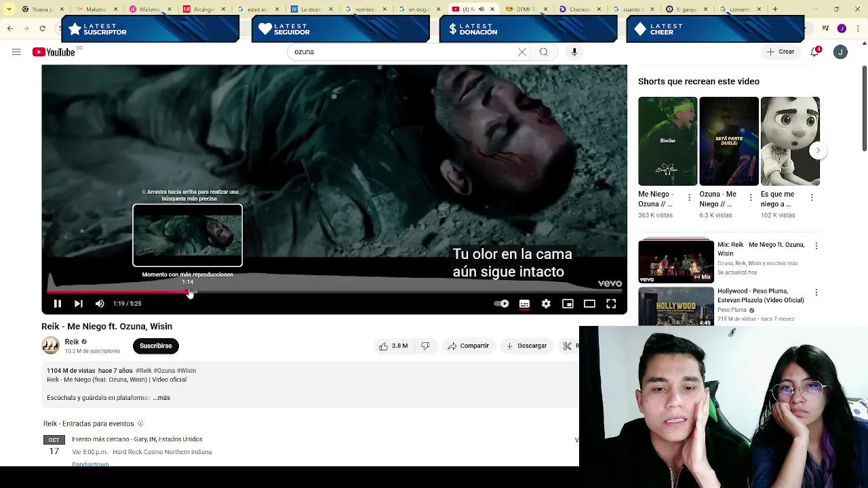
Task: Enable theater mode view
Action: [x=589, y=304]
